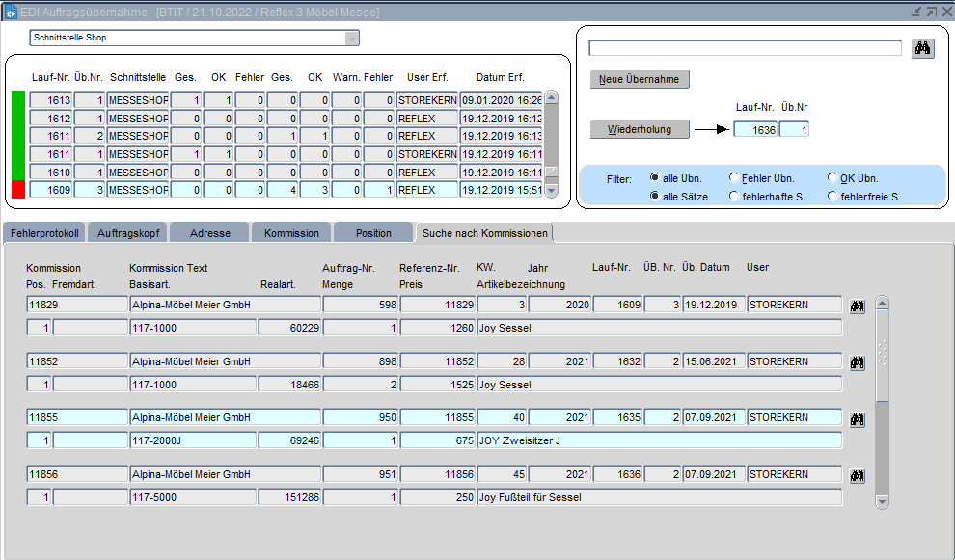
Task: Click binoculars icon for Kommission 11855 row
Action: [857, 419]
